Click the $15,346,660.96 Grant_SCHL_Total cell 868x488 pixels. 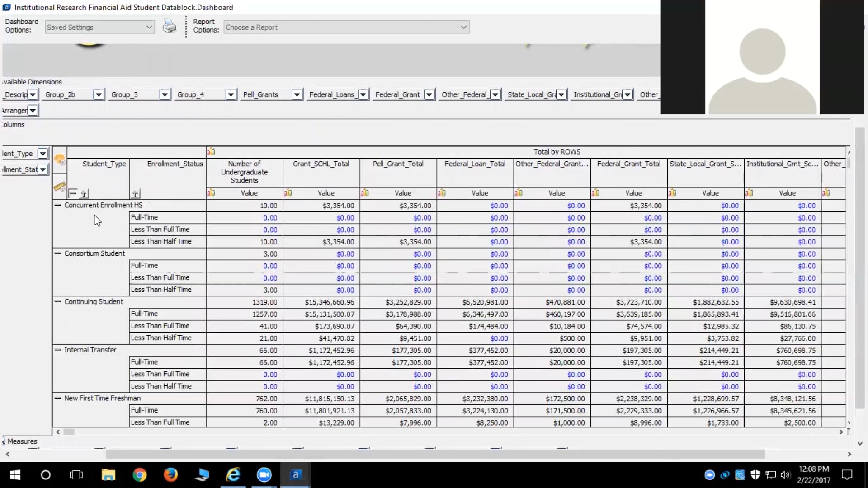pos(321,302)
